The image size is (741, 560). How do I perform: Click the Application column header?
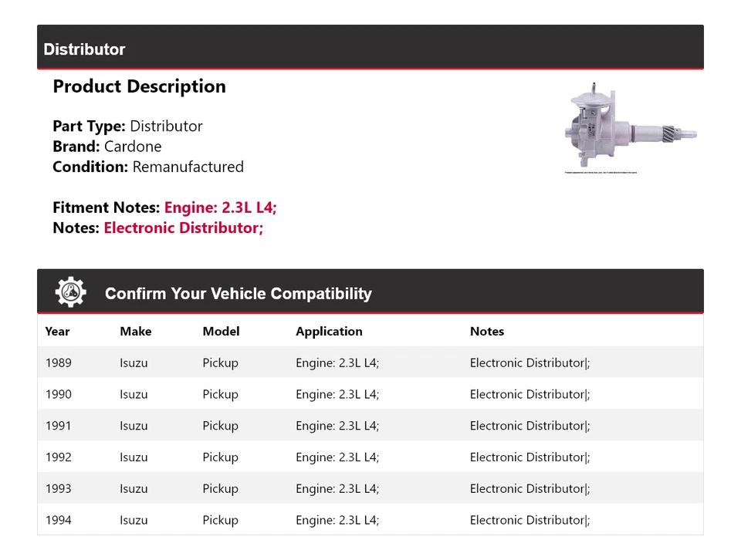[329, 332]
